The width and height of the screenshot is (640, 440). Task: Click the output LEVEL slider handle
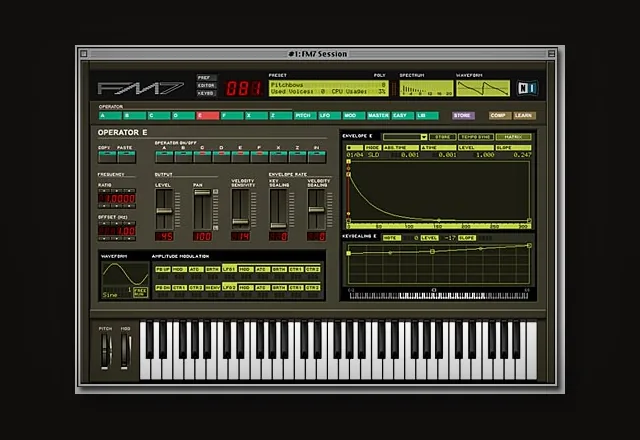[164, 211]
